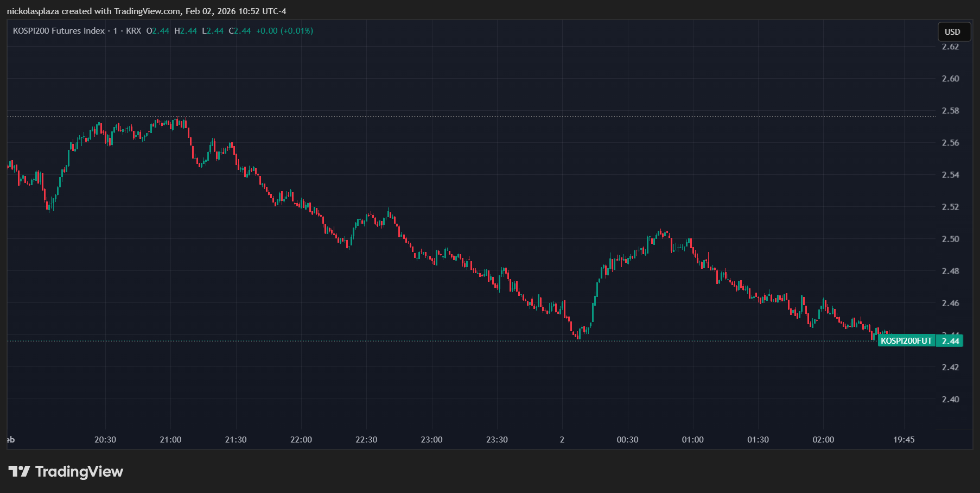
Task: Click the TradingView logo icon
Action: point(19,471)
